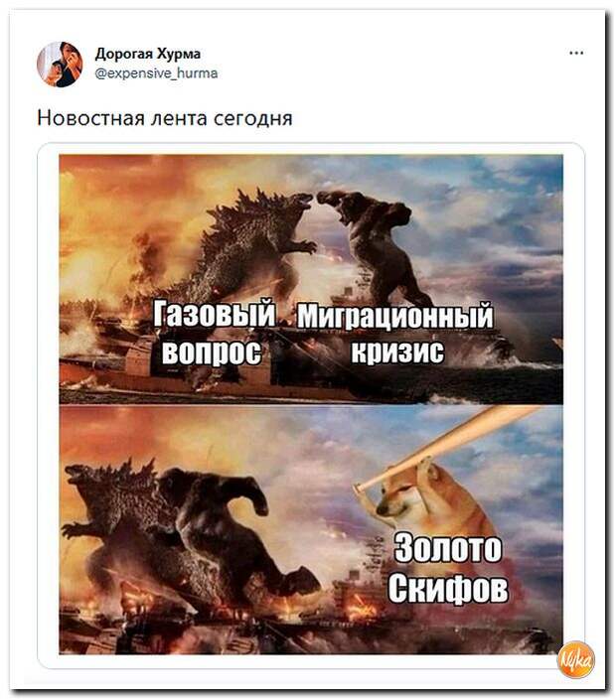The image size is (616, 700).
Task: Click the round profile avatar
Action: [x=60, y=64]
